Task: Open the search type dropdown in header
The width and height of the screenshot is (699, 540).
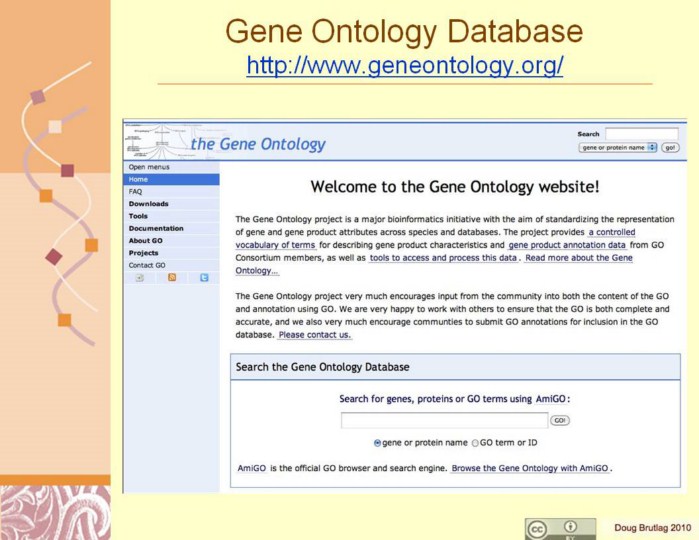Action: click(x=617, y=147)
